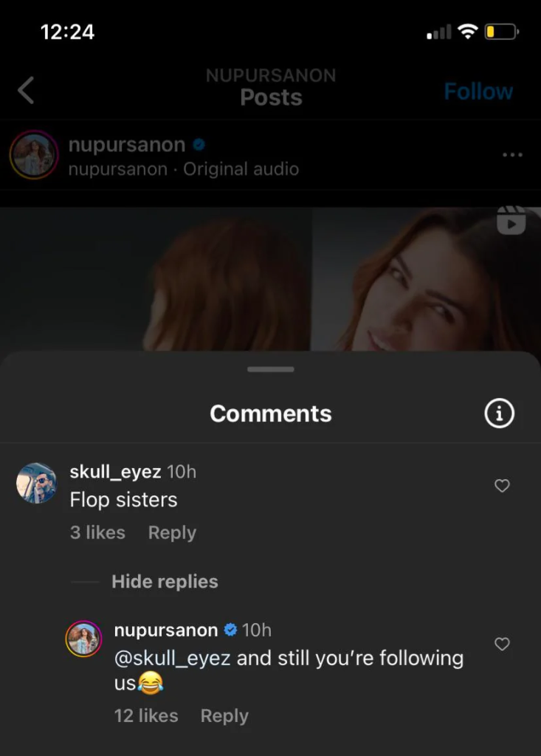Open the @skull_eyez mention link
The width and height of the screenshot is (541, 756).
173,658
